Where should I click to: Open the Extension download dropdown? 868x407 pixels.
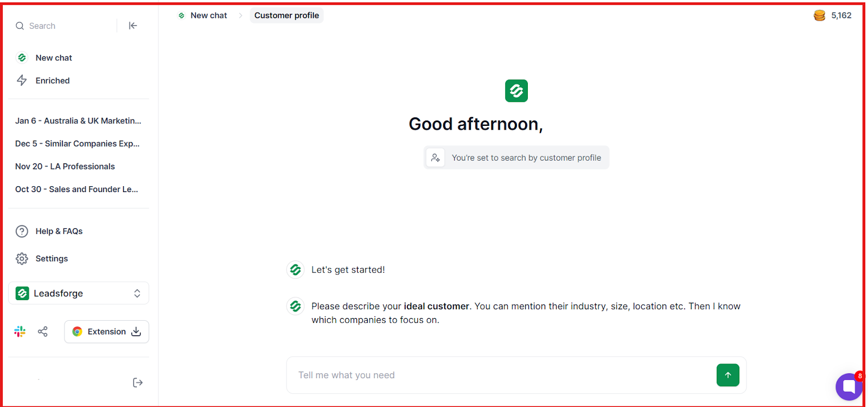coord(135,331)
